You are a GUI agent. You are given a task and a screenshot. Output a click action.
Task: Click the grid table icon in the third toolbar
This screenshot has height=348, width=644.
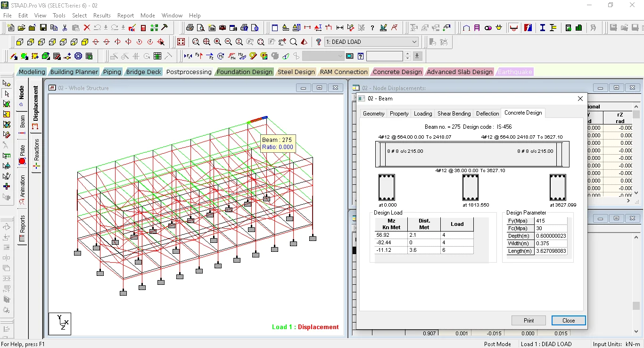(x=157, y=56)
